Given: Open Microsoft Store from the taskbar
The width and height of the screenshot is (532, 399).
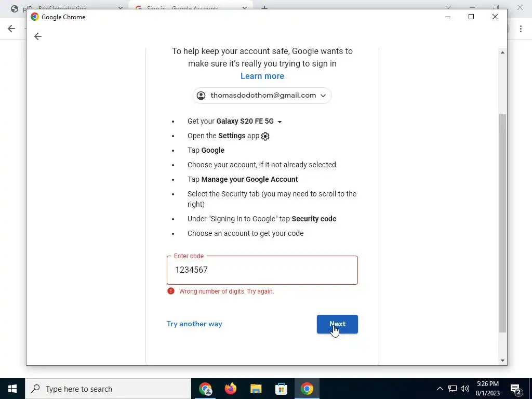Looking at the screenshot, I should pos(281,389).
